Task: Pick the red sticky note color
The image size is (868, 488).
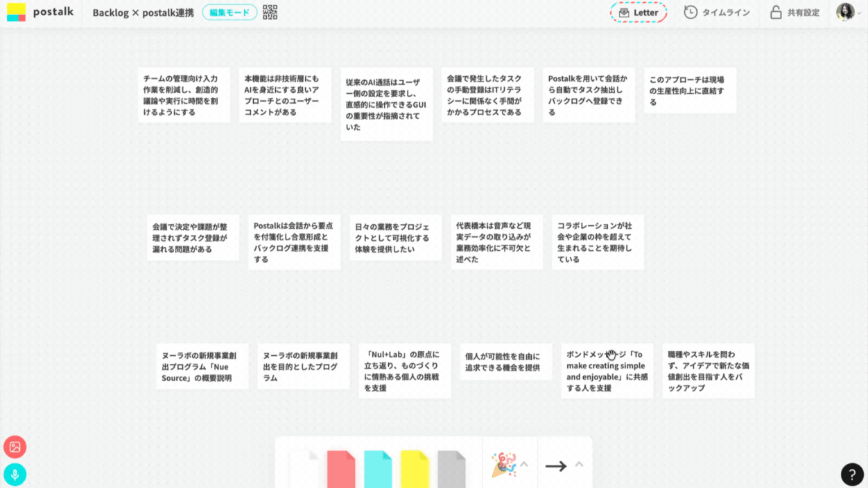Action: (x=341, y=469)
